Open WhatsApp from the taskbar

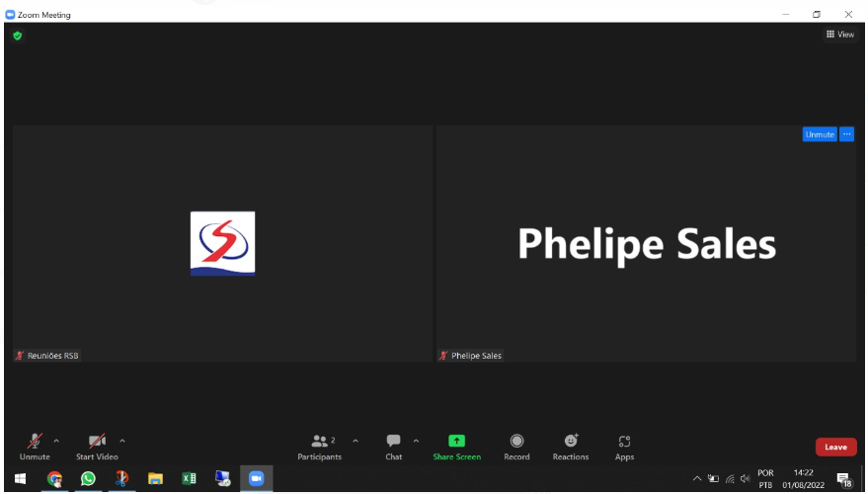tap(88, 478)
